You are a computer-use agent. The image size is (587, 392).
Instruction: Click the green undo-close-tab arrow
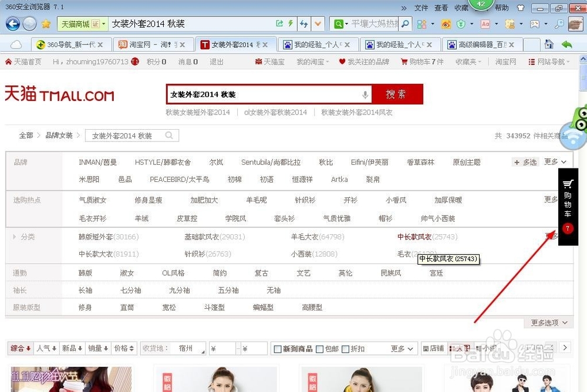[567, 45]
